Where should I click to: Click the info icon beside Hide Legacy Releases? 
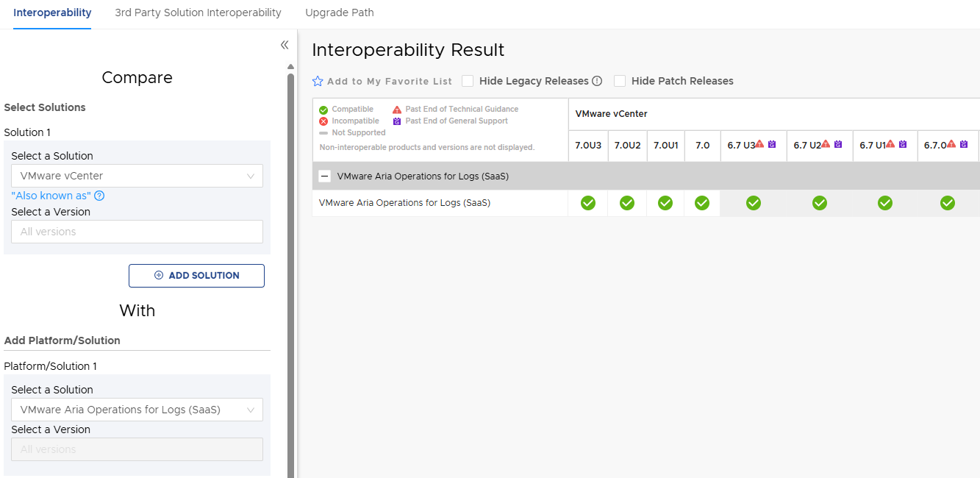(597, 81)
